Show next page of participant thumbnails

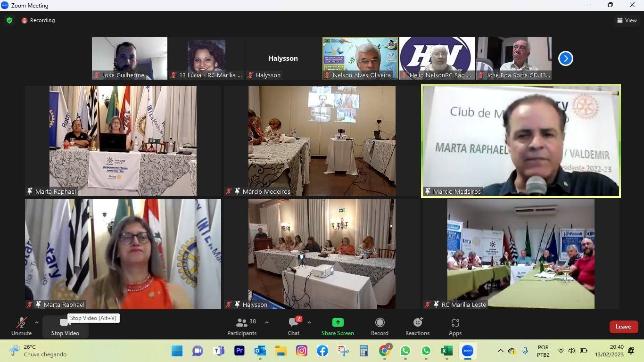tap(565, 58)
